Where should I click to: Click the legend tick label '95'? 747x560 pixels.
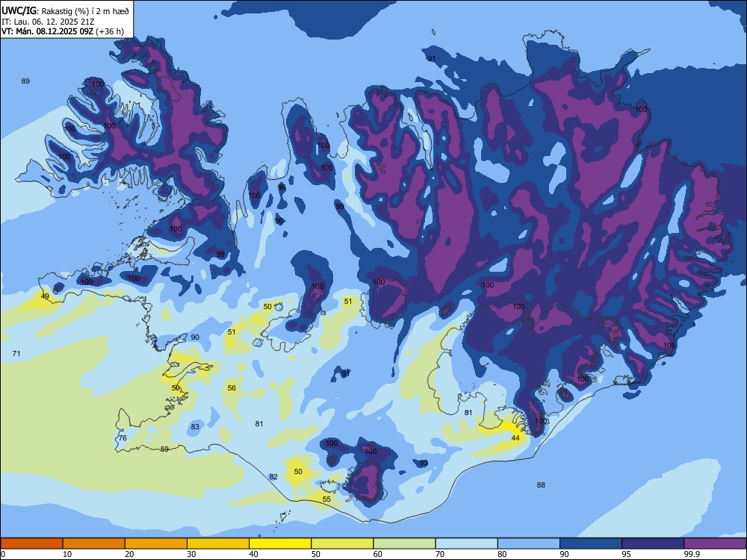click(x=627, y=554)
